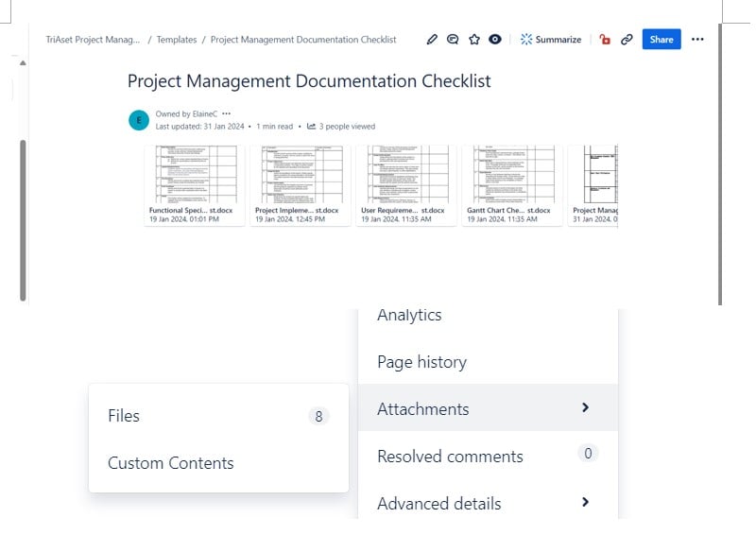Screen dimensions: 756x535
Task: Click the Last updated: 31 Jan 2024 text
Action: click(x=199, y=127)
